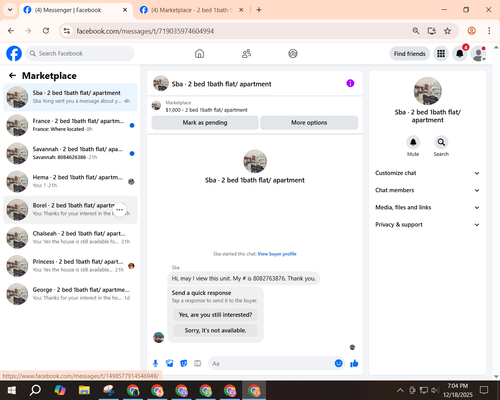The image size is (500, 400).
Task: Attach a file or photo icon
Action: (x=170, y=363)
